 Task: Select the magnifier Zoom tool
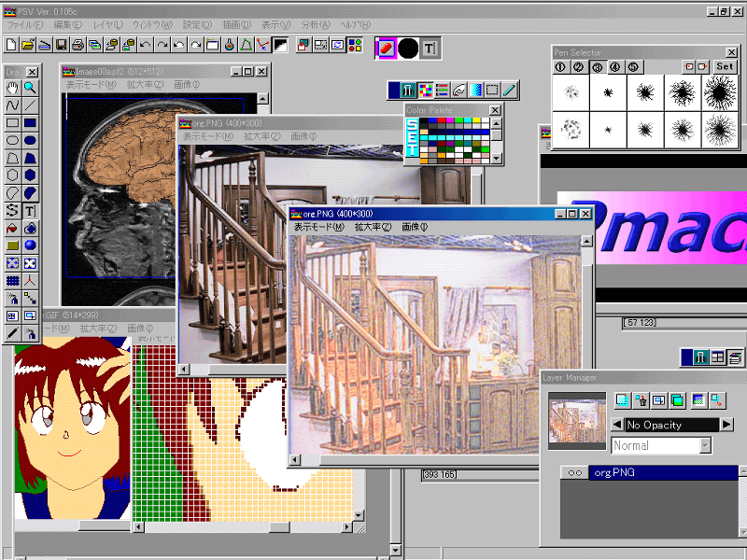pos(30,88)
